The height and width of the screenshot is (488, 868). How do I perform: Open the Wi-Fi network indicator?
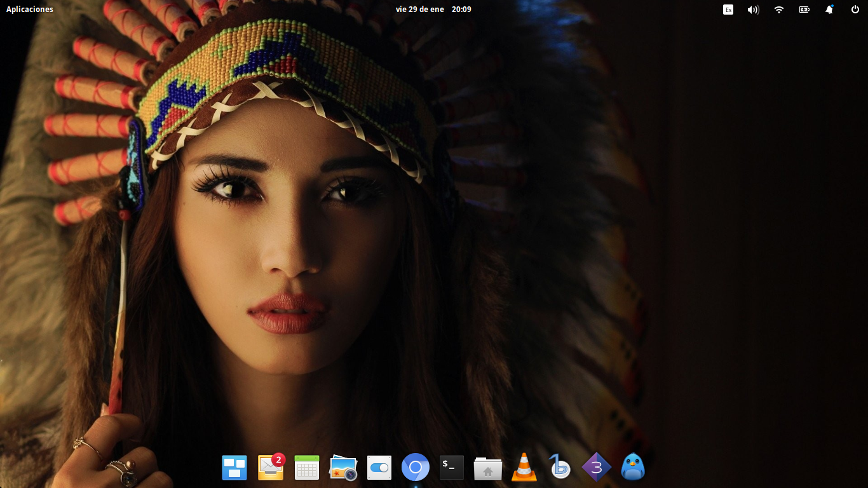pos(779,10)
